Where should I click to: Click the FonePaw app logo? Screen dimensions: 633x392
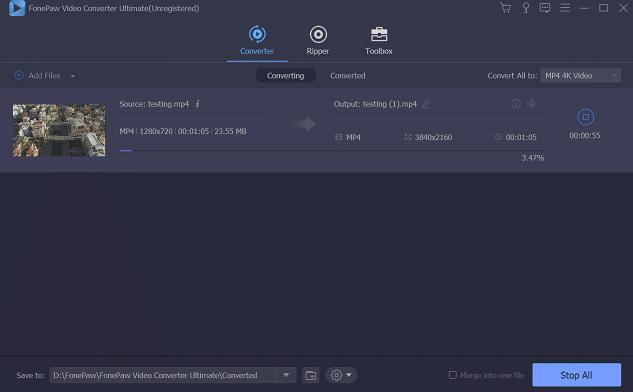pos(17,8)
